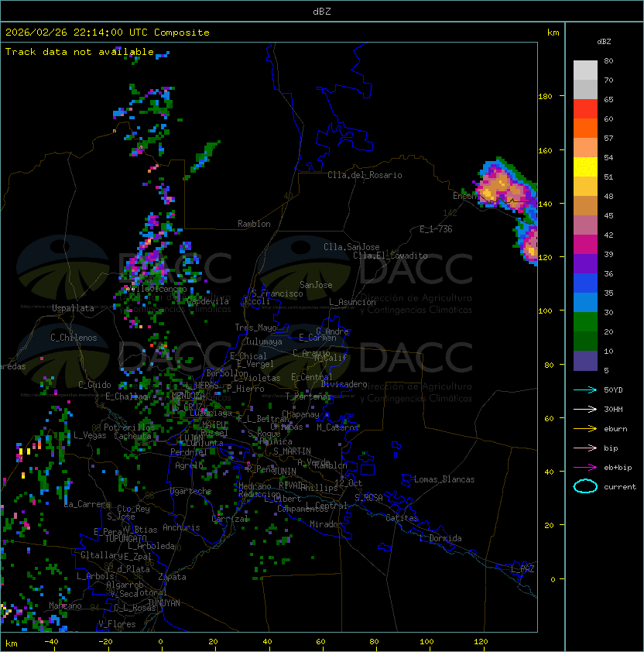644x652 pixels.
Task: Click 'Track data not available' message
Action: tap(80, 52)
